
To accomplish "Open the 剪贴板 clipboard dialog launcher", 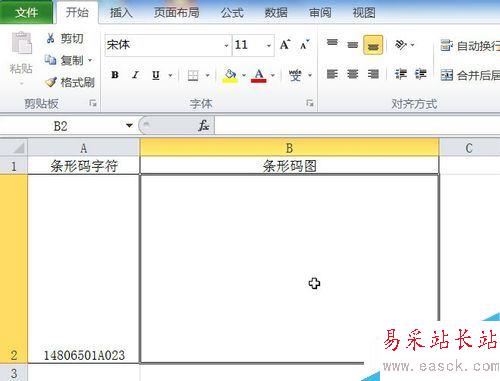I will click(x=93, y=103).
